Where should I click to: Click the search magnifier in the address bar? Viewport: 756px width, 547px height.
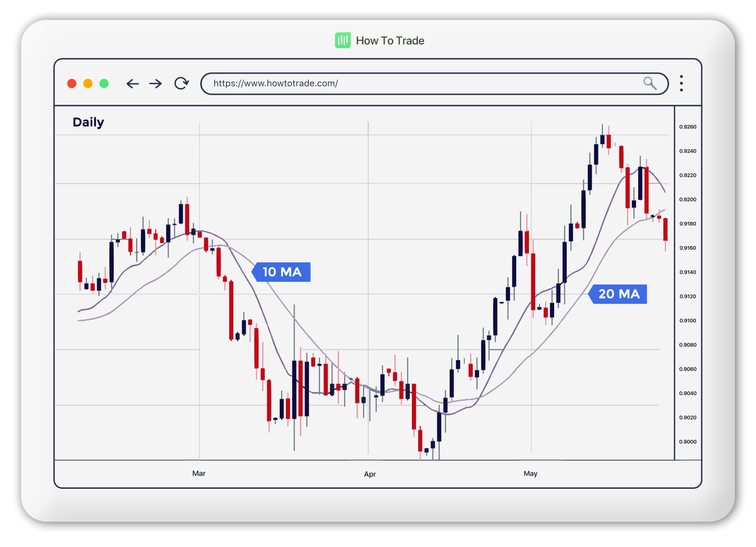pos(650,84)
